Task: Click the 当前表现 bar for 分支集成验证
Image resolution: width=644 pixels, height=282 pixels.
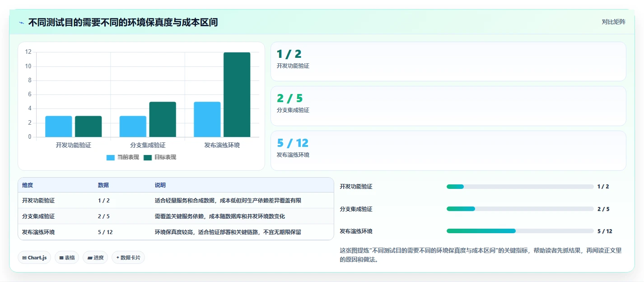Action: click(133, 127)
